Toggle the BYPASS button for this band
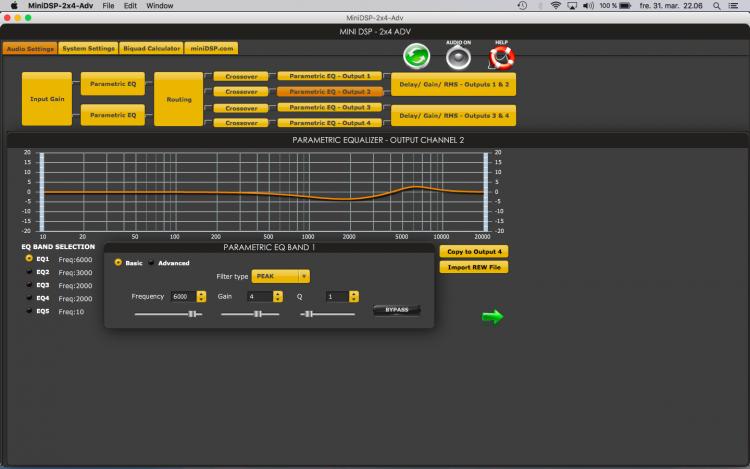 click(x=397, y=310)
